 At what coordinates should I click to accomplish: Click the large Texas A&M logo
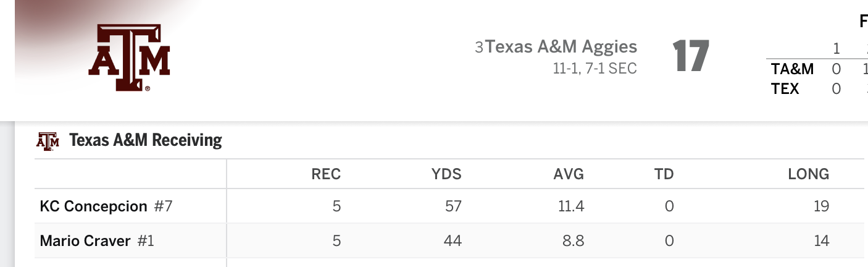click(129, 57)
